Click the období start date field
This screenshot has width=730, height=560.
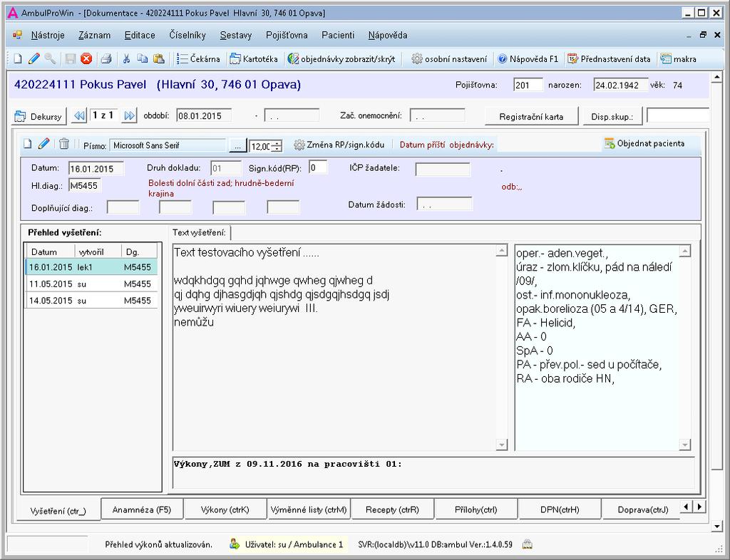(204, 116)
